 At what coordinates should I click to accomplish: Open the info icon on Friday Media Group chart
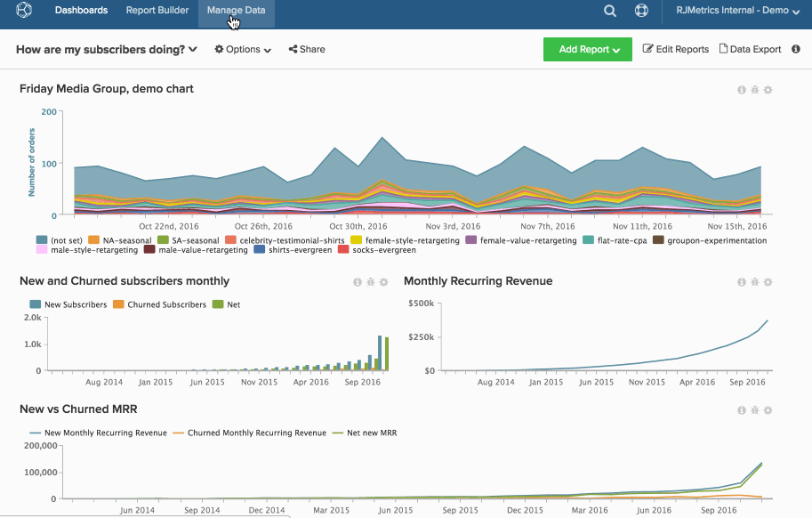pyautogui.click(x=742, y=89)
